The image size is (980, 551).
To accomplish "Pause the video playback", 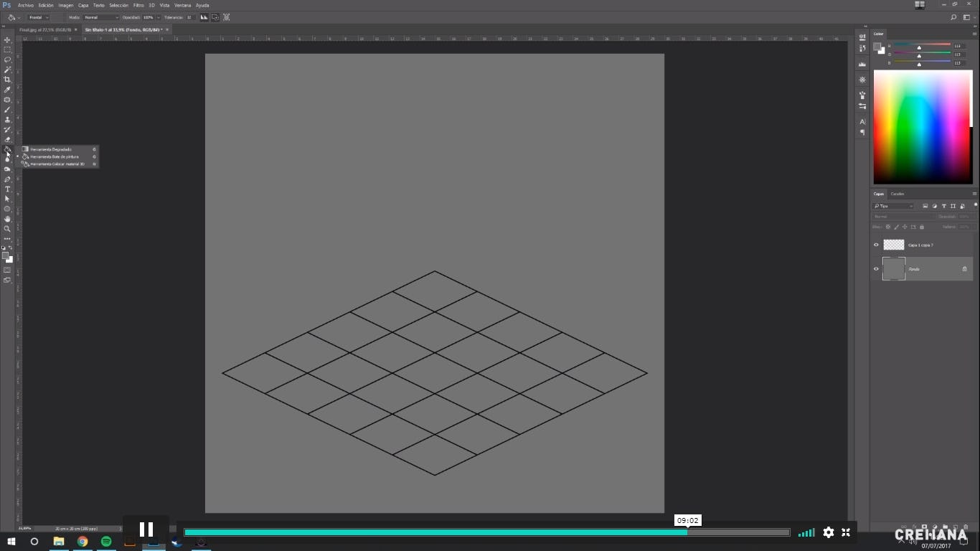I will (x=146, y=529).
